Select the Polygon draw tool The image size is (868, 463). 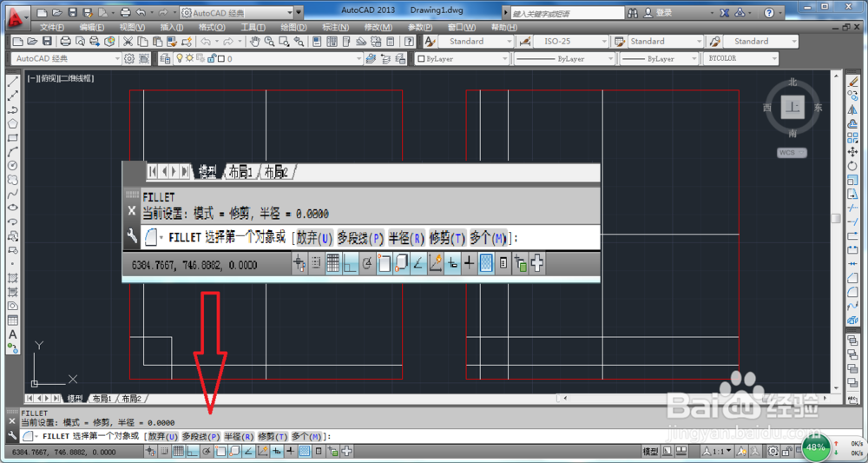click(13, 123)
